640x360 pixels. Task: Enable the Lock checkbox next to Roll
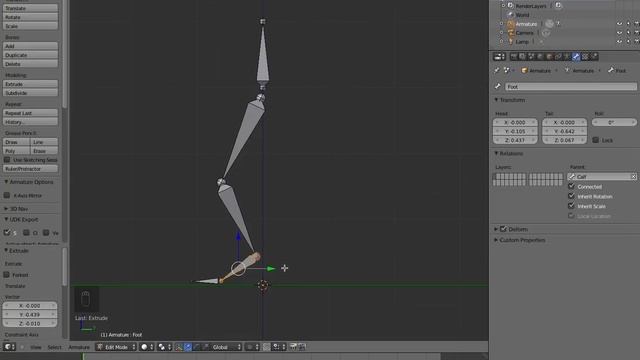click(x=596, y=140)
